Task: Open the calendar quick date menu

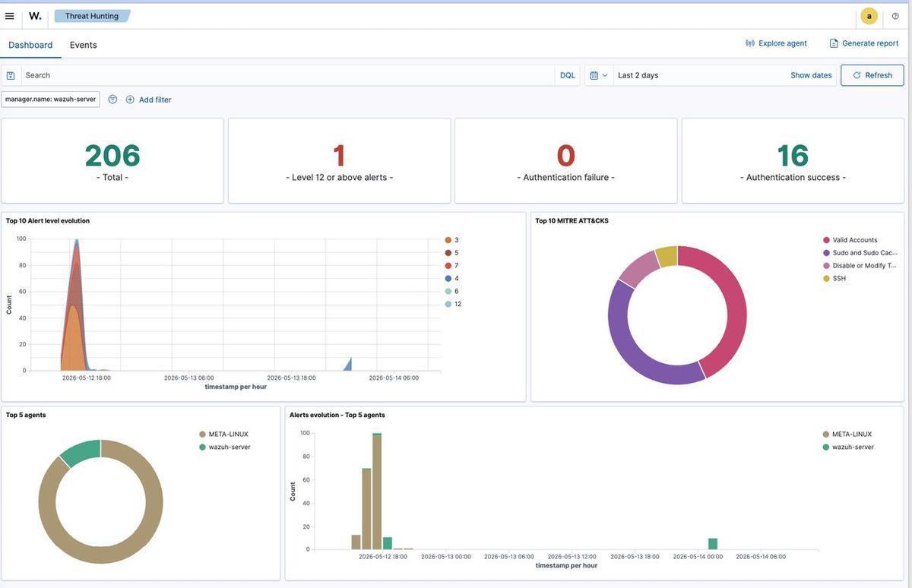Action: [x=599, y=75]
